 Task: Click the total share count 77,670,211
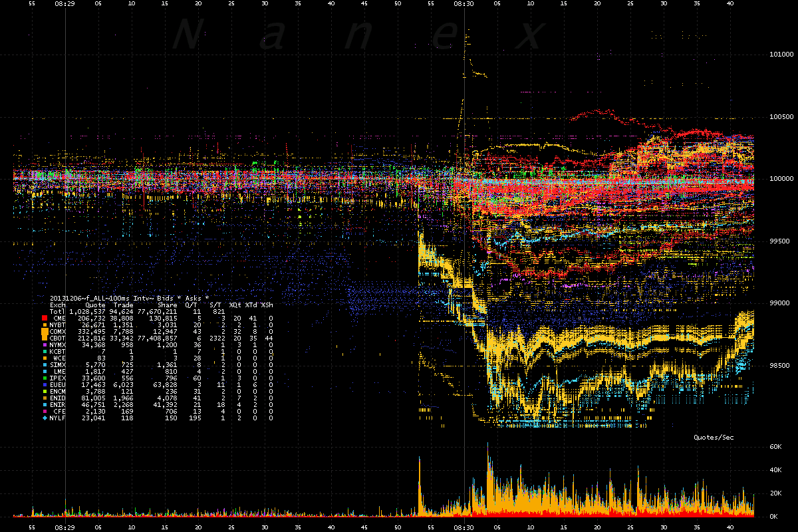pos(157,312)
